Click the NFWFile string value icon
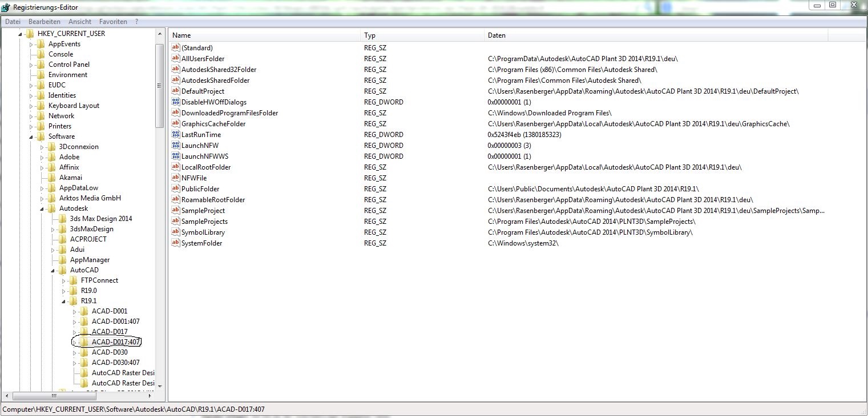This screenshot has height=418, width=868. [176, 178]
